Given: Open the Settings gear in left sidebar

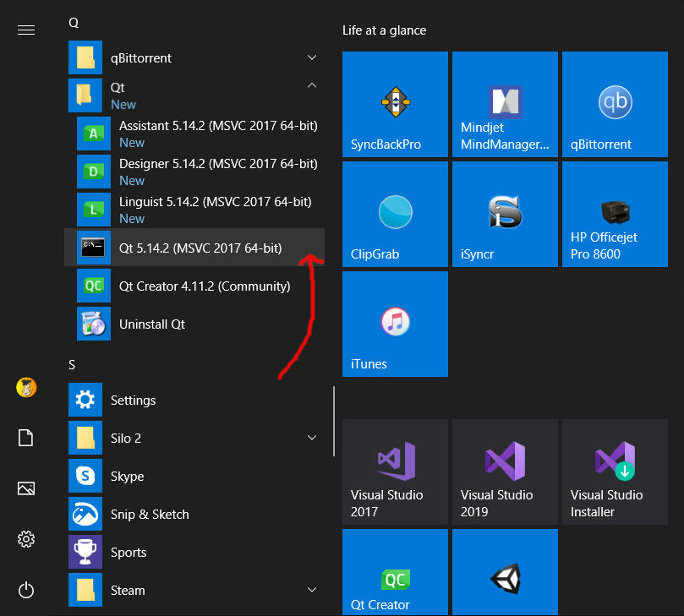Looking at the screenshot, I should pyautogui.click(x=25, y=539).
